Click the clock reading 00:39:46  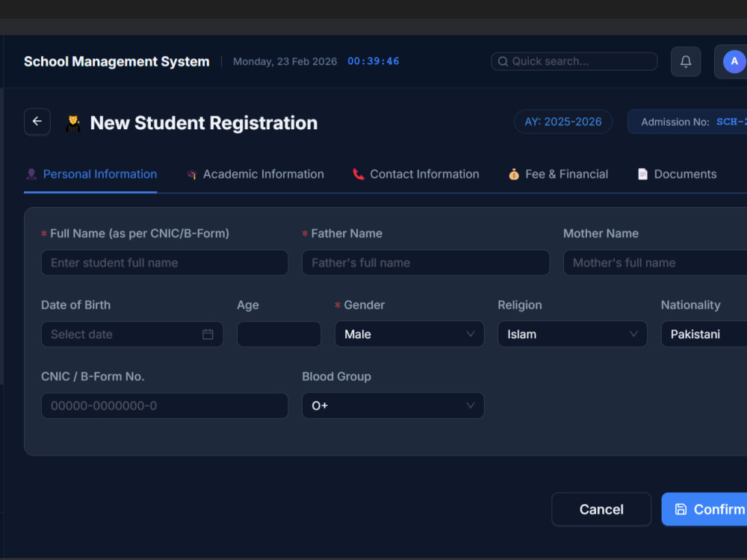pos(373,61)
